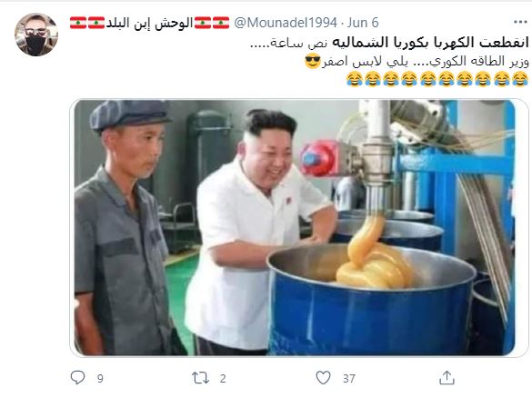Click the bold Arabic first line of tweet
The image size is (532, 398).
point(430,43)
